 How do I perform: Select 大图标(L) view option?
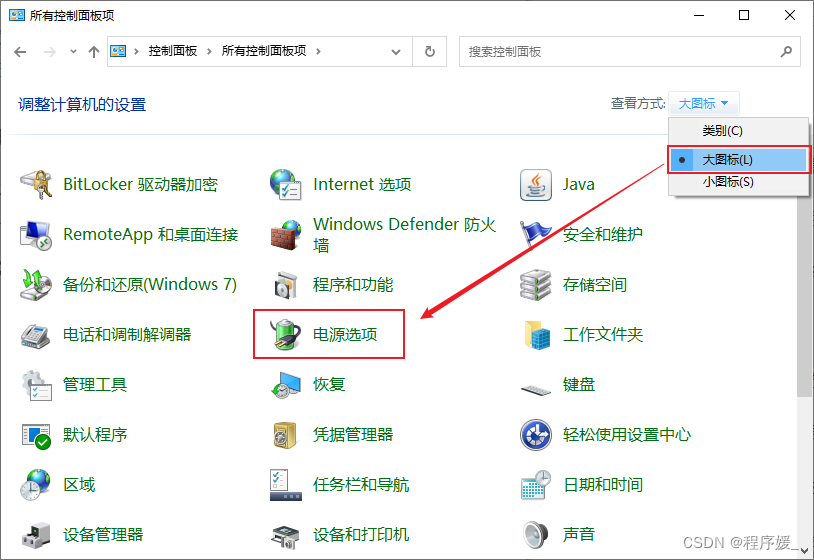click(738, 160)
